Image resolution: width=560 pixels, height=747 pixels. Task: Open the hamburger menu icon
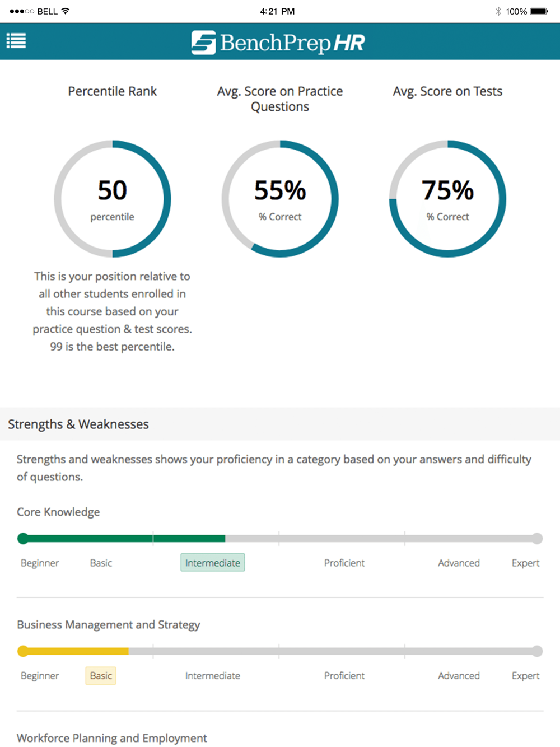click(16, 41)
